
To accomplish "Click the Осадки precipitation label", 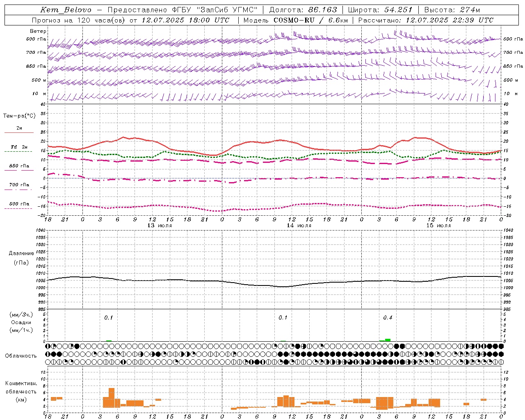I will (21, 322).
